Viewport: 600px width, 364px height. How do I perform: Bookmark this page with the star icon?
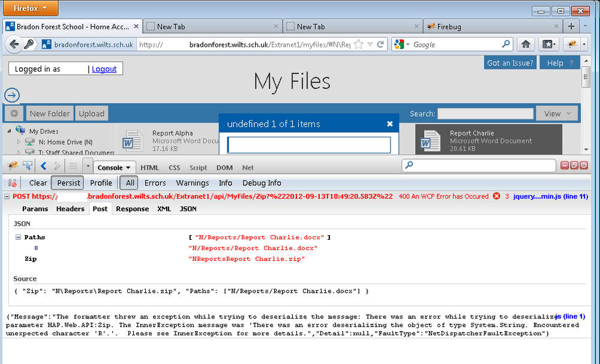(x=359, y=45)
